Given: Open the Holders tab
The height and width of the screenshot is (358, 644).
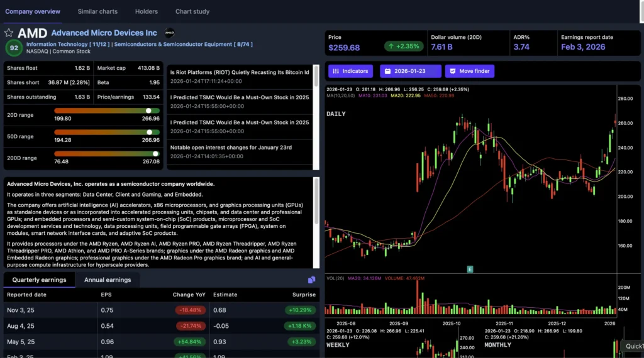Looking at the screenshot, I should click(147, 11).
